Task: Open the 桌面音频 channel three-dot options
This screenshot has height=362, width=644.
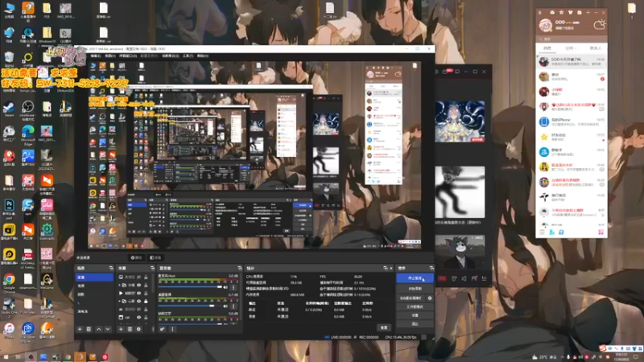Action: (233, 306)
